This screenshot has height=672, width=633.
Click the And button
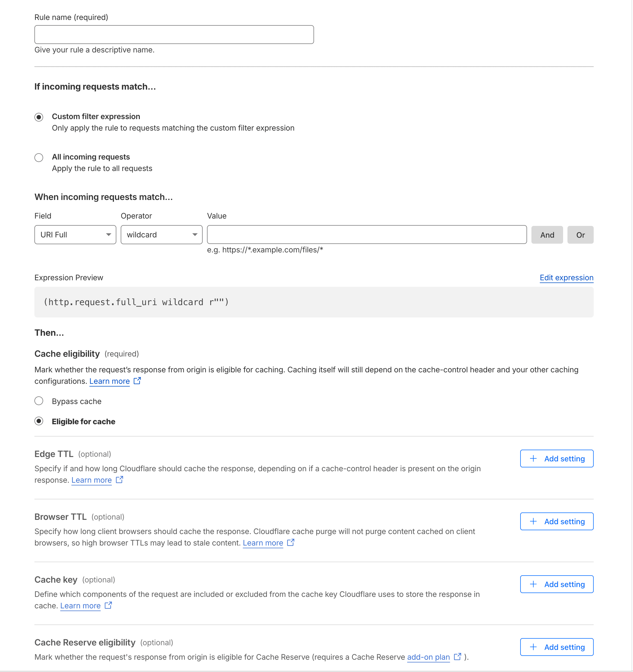click(x=547, y=235)
